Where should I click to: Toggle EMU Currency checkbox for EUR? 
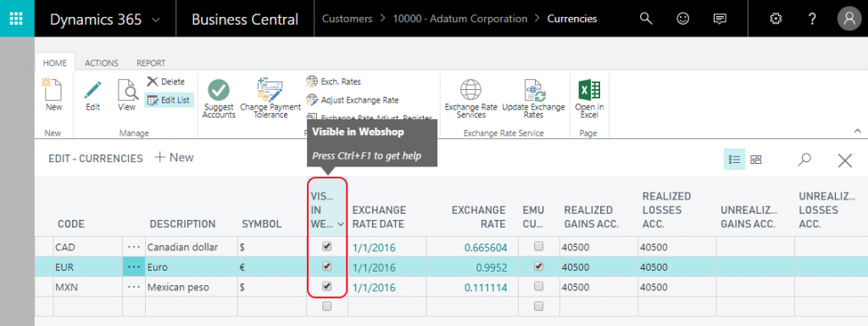tap(538, 266)
